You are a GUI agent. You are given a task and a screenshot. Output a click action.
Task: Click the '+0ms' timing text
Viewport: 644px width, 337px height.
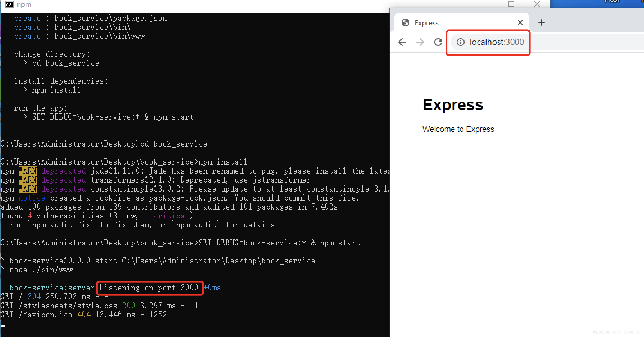click(x=212, y=288)
